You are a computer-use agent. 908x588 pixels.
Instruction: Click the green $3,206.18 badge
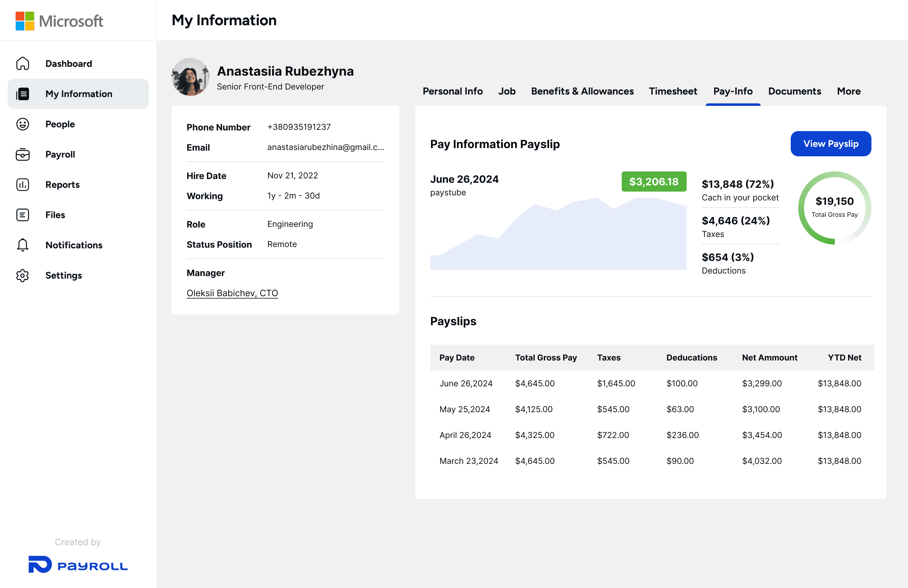pos(654,182)
